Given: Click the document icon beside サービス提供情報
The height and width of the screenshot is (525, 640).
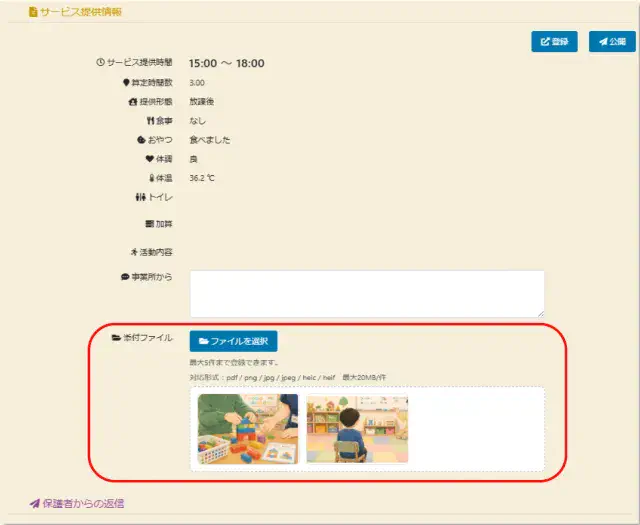Looking at the screenshot, I should pyautogui.click(x=33, y=12).
